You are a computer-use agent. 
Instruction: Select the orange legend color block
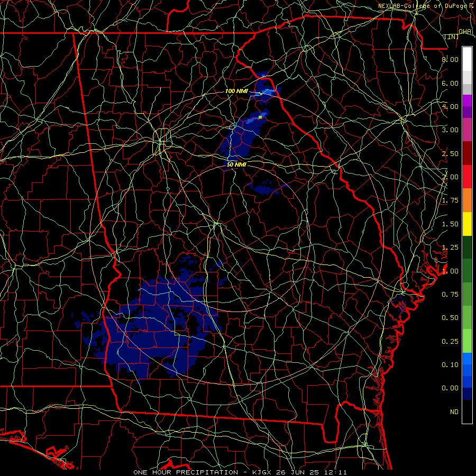coord(467,200)
